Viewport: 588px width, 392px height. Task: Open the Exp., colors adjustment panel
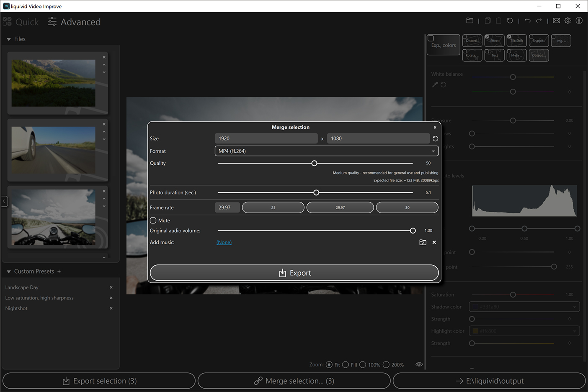click(443, 45)
